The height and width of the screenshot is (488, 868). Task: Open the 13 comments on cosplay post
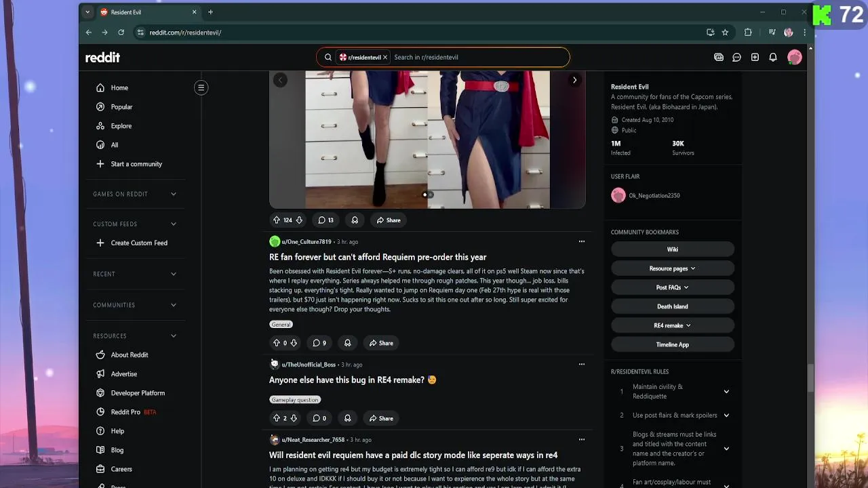click(326, 220)
